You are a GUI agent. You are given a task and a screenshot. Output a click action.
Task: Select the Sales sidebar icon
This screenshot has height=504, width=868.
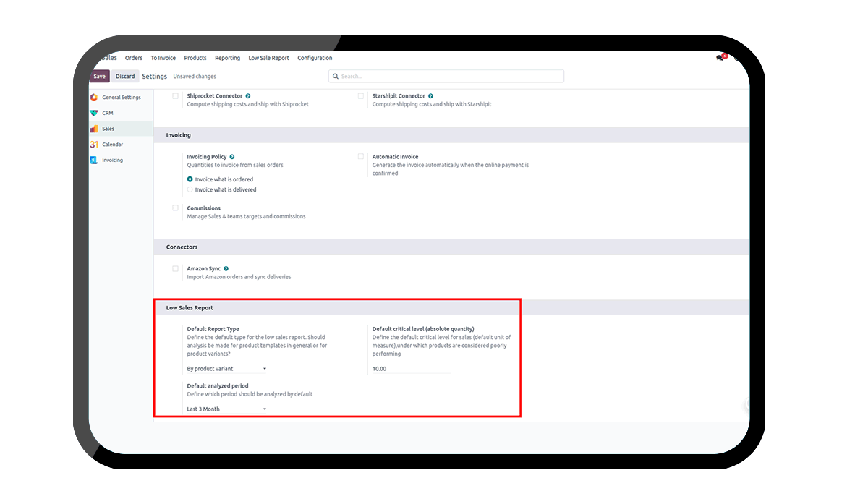pos(94,129)
